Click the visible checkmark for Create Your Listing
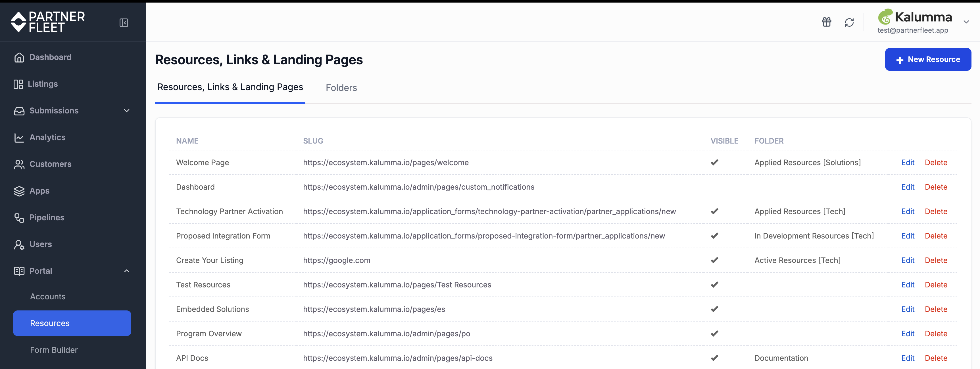 pyautogui.click(x=714, y=260)
